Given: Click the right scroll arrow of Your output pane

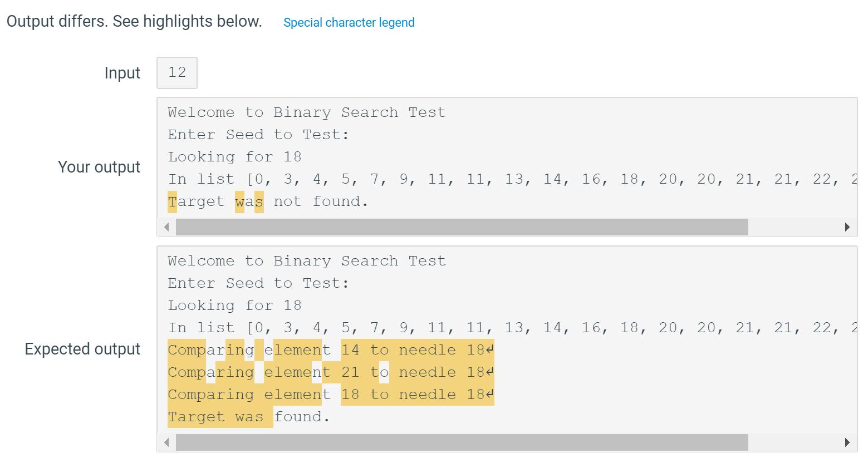Looking at the screenshot, I should pyautogui.click(x=847, y=227).
